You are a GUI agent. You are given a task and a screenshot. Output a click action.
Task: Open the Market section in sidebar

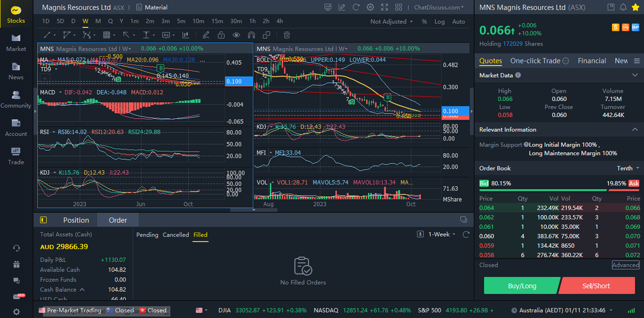(16, 43)
